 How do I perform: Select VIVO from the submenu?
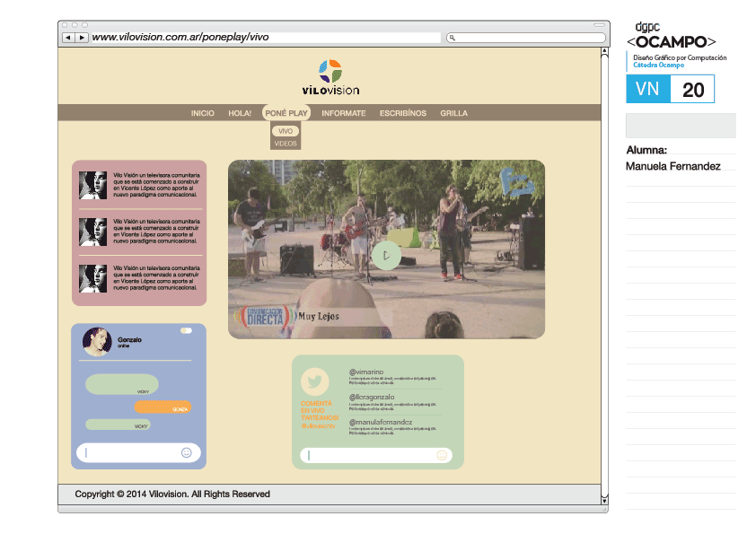[x=286, y=131]
